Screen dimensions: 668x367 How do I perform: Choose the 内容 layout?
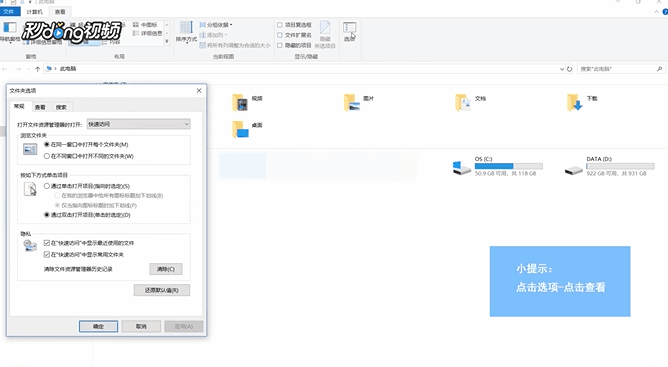111,42
